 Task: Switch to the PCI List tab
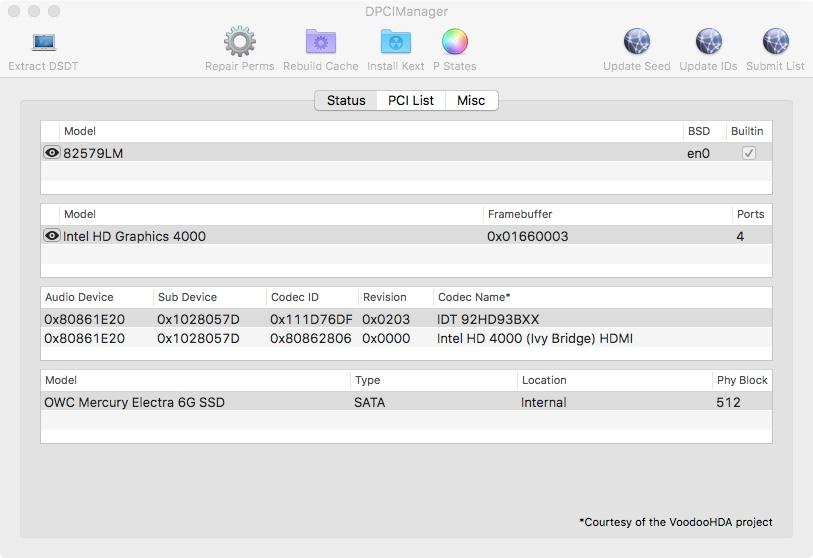pyautogui.click(x=411, y=101)
